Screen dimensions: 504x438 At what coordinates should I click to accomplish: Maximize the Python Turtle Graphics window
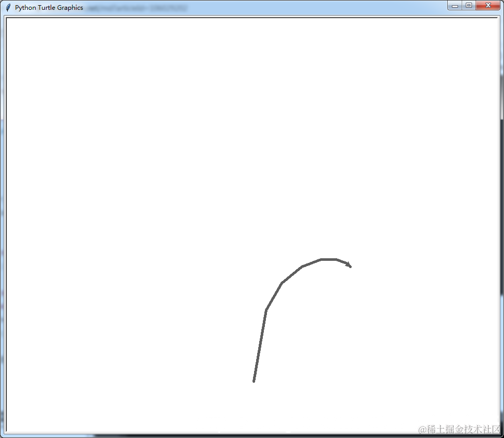469,6
